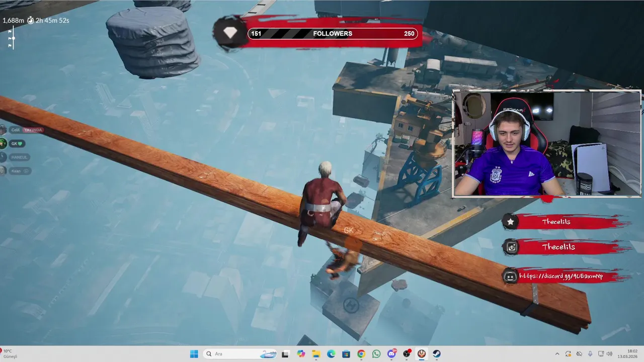Click the Discord icon beside the invite link
Viewport: 644px width, 362px height.
point(510,276)
